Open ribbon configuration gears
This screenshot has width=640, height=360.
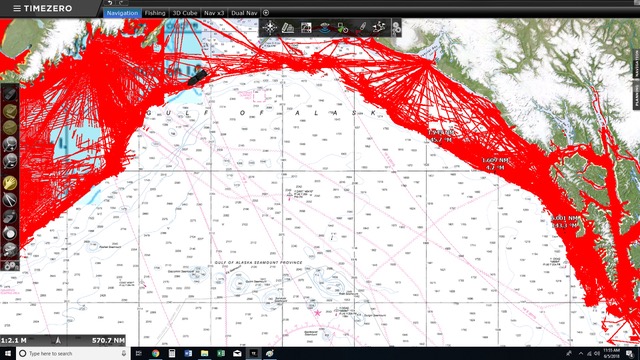coord(396,28)
